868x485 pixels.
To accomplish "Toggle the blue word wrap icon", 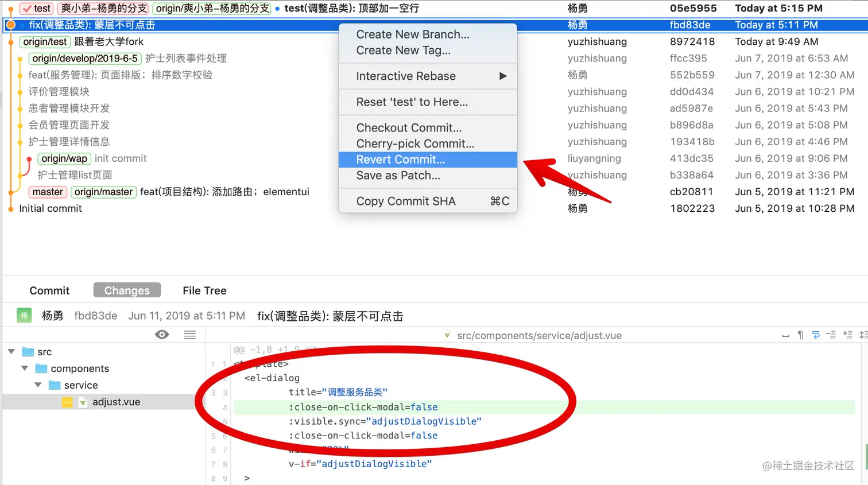I will coord(816,335).
